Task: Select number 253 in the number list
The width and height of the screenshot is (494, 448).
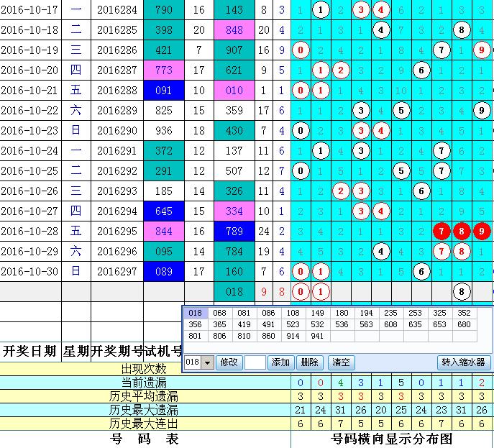Action: pyautogui.click(x=415, y=313)
